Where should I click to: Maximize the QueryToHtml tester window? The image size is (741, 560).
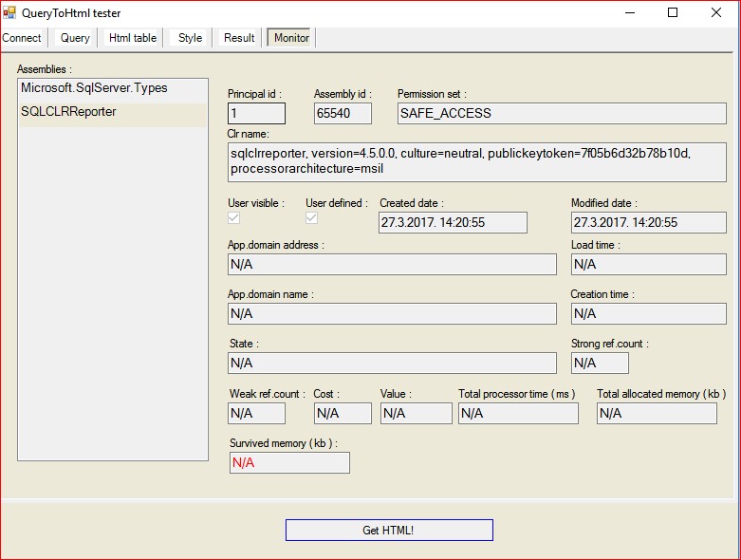click(x=673, y=13)
